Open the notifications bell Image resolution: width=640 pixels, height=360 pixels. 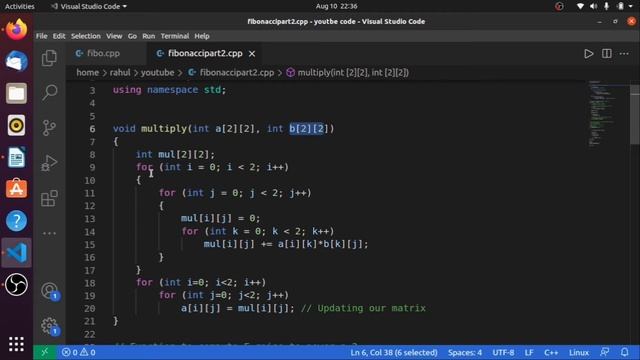[624, 352]
